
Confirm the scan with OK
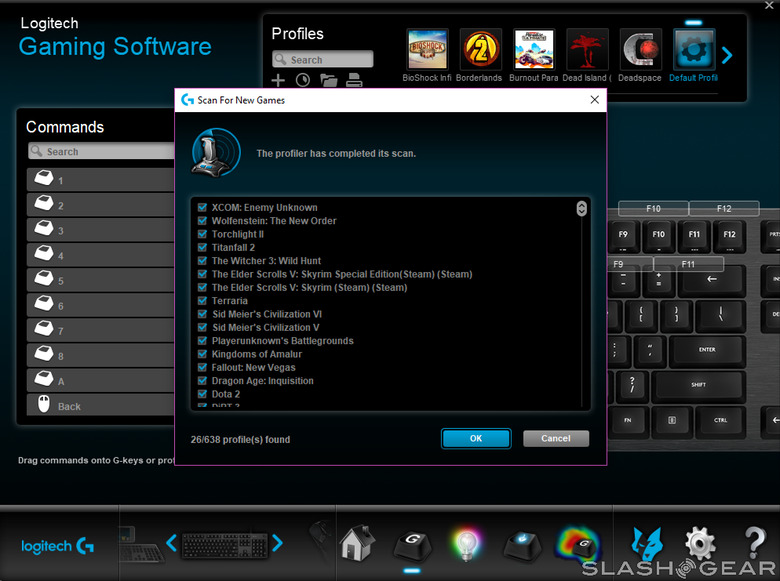(476, 439)
